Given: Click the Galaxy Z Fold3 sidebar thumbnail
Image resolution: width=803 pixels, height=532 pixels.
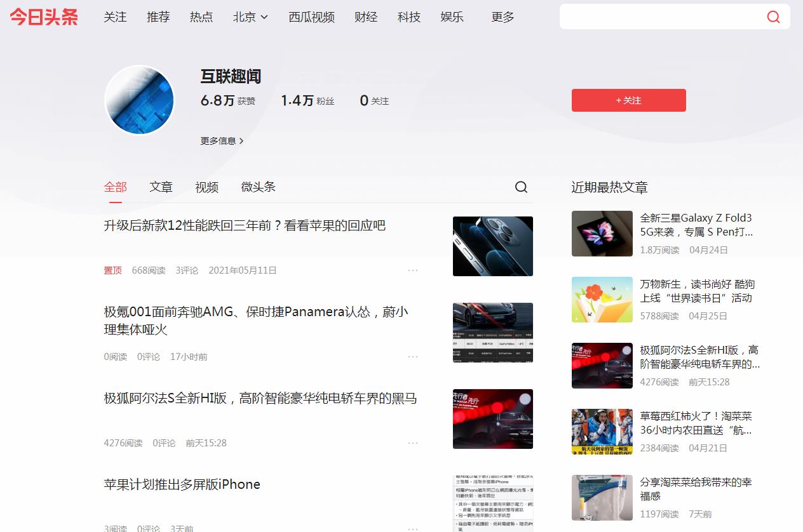Looking at the screenshot, I should [x=602, y=234].
